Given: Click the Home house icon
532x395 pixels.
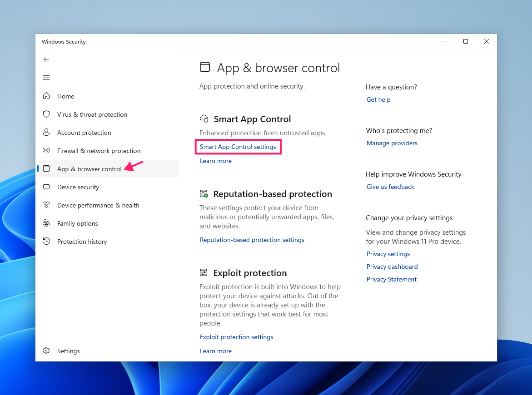Looking at the screenshot, I should click(x=46, y=96).
